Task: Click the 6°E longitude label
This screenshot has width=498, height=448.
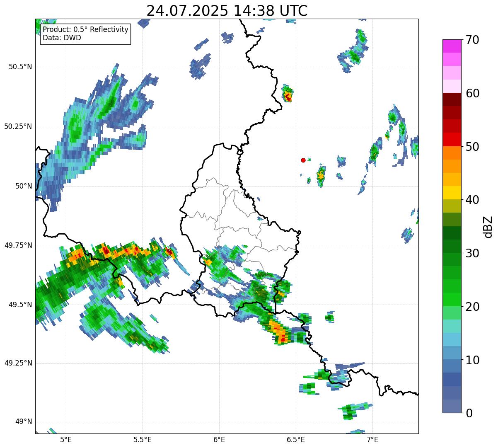Action: pos(219,439)
